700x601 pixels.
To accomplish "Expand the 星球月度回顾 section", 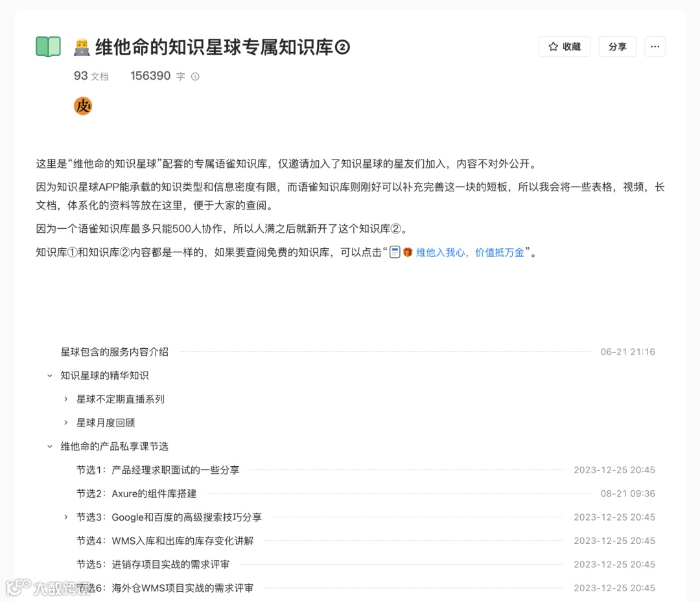I will [x=64, y=422].
